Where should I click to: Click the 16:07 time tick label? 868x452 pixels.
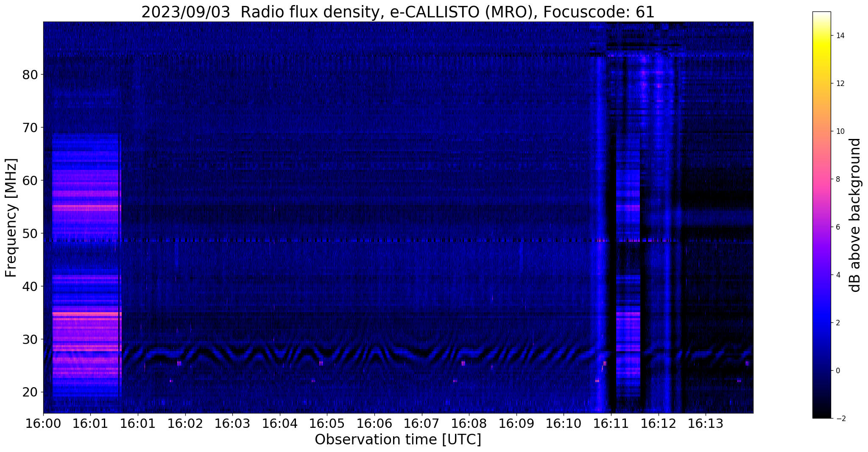[422, 423]
